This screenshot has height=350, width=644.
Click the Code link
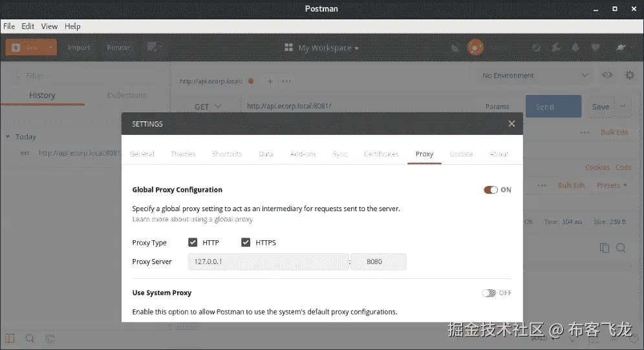623,167
